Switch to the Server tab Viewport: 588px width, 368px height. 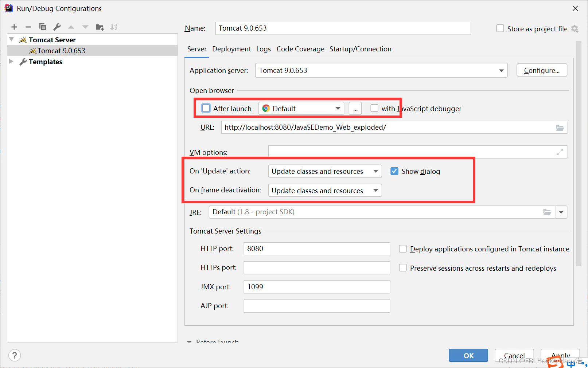pyautogui.click(x=197, y=49)
